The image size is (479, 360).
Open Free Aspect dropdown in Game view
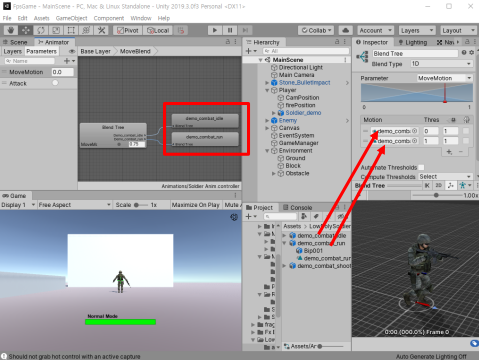tap(74, 205)
